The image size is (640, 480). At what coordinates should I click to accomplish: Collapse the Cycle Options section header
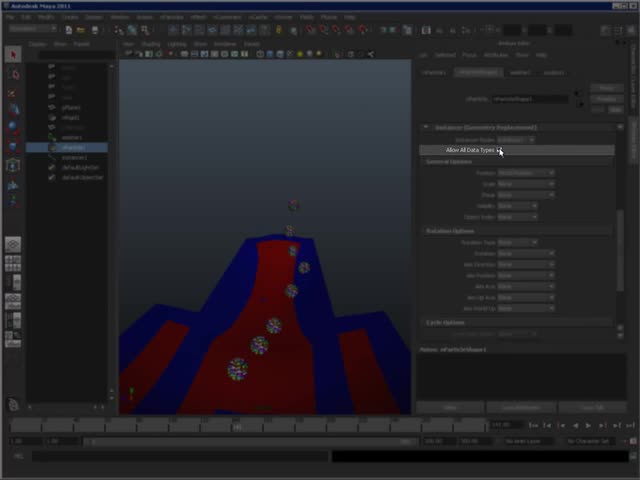517,323
